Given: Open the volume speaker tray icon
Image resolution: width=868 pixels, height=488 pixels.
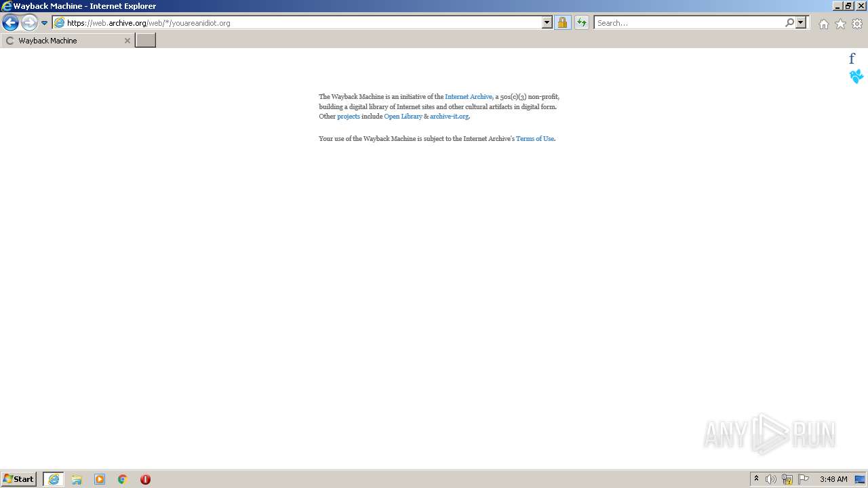Looking at the screenshot, I should click(771, 479).
